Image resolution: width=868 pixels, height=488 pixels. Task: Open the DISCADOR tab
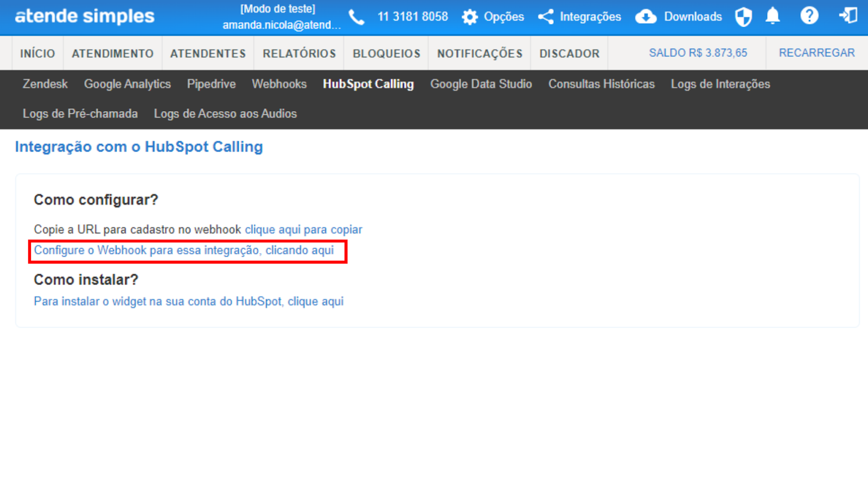pos(569,53)
